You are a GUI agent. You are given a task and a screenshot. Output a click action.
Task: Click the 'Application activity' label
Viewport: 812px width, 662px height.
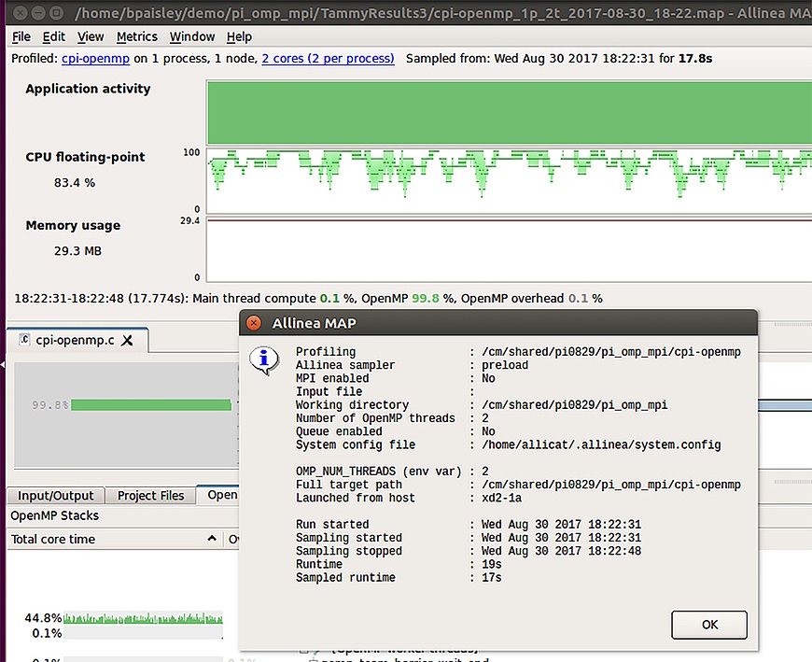[x=88, y=89]
